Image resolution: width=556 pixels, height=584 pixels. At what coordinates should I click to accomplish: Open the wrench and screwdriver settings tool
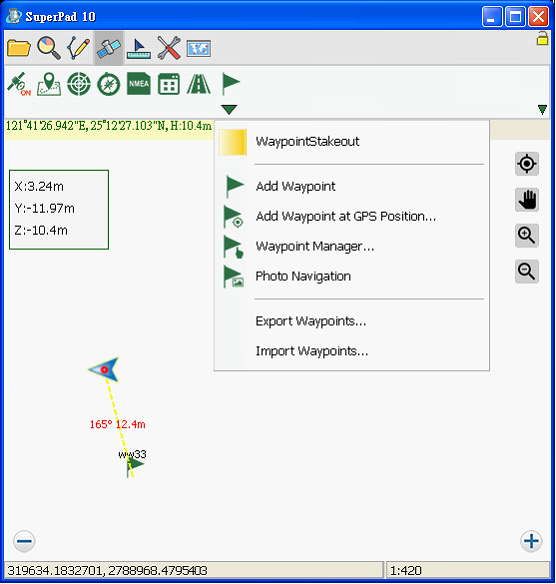click(x=169, y=48)
